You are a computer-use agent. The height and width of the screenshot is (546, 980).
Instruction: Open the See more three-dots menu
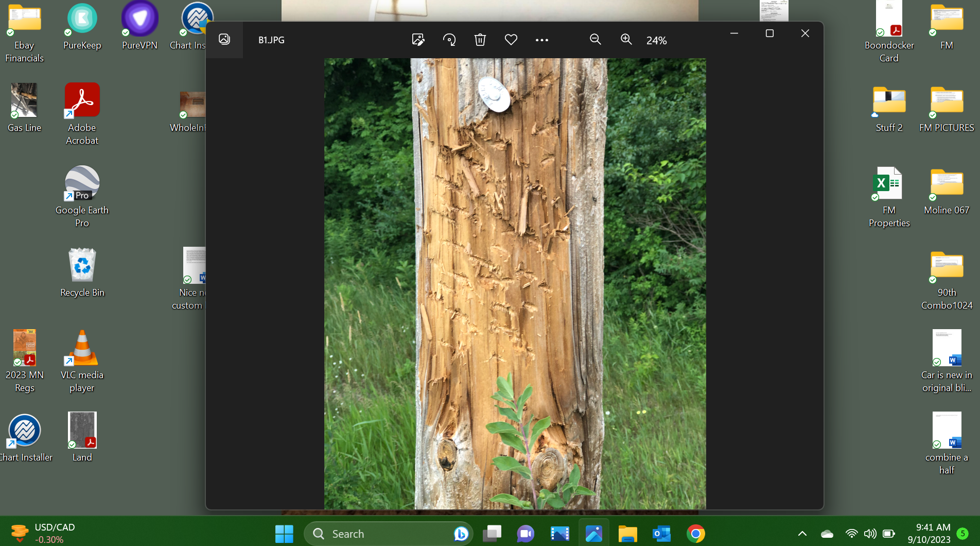click(542, 40)
